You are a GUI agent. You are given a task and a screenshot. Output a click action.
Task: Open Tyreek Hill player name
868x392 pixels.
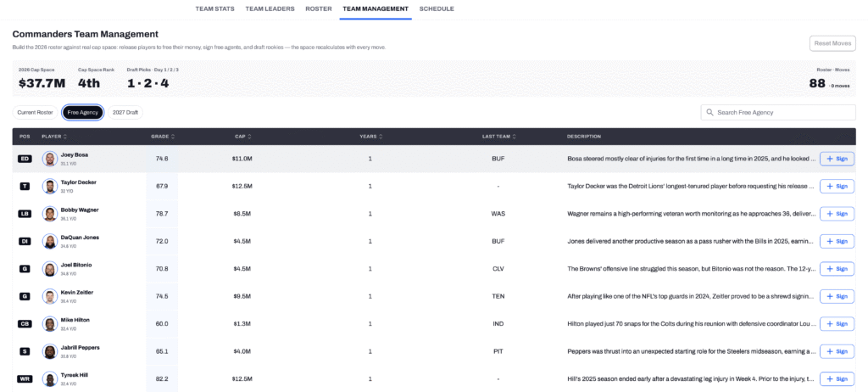pos(75,375)
